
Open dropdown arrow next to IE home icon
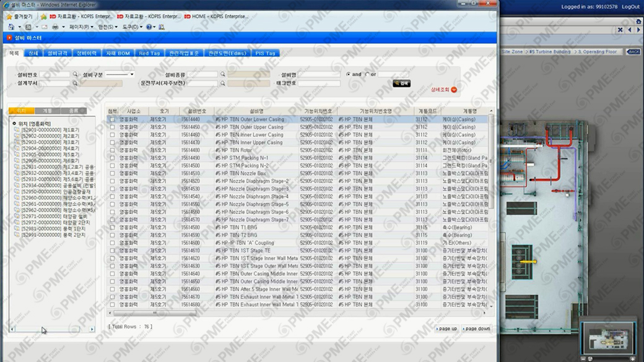coord(19,27)
